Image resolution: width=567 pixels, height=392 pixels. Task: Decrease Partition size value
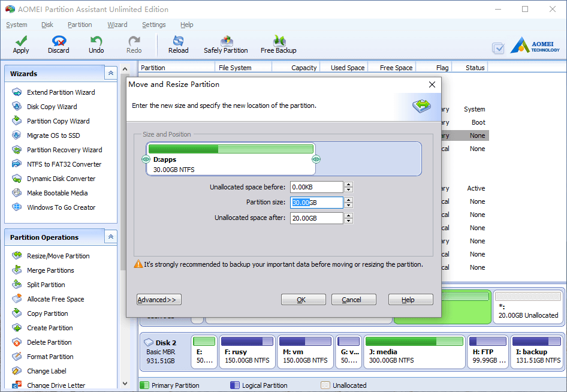point(349,206)
